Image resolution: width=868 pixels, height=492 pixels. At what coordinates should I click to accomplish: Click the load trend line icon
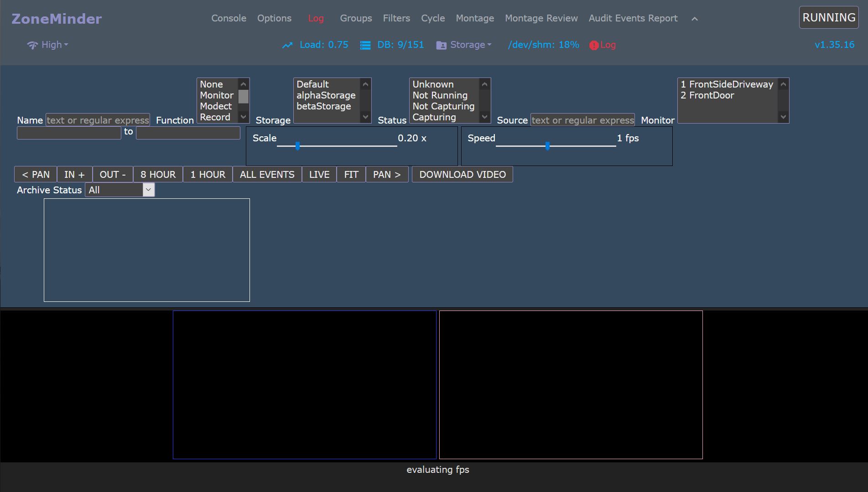[287, 45]
